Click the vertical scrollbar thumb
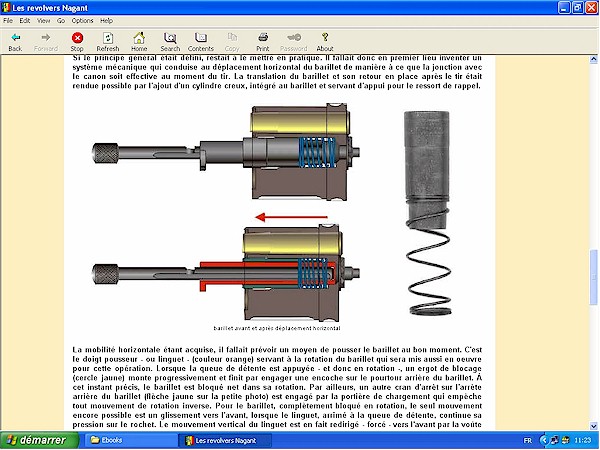Viewport: 600px width, 450px height. pyautogui.click(x=593, y=277)
